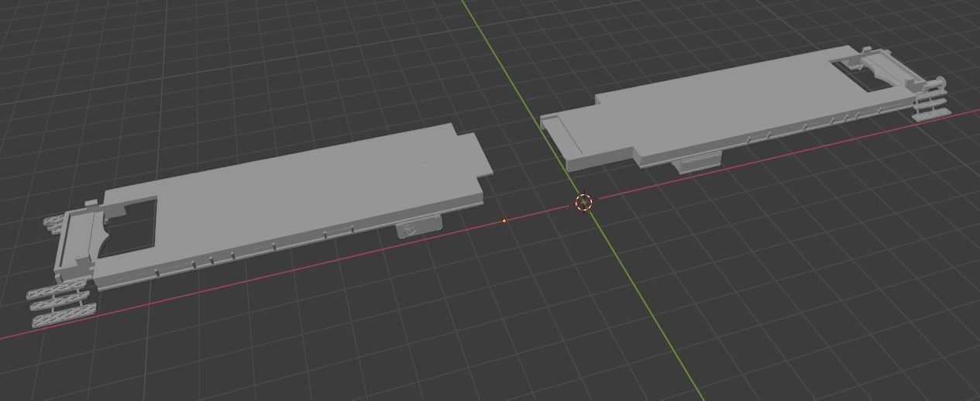The height and width of the screenshot is (401, 980).
Task: Select the underside box beneath left chassis
Action: tap(420, 226)
